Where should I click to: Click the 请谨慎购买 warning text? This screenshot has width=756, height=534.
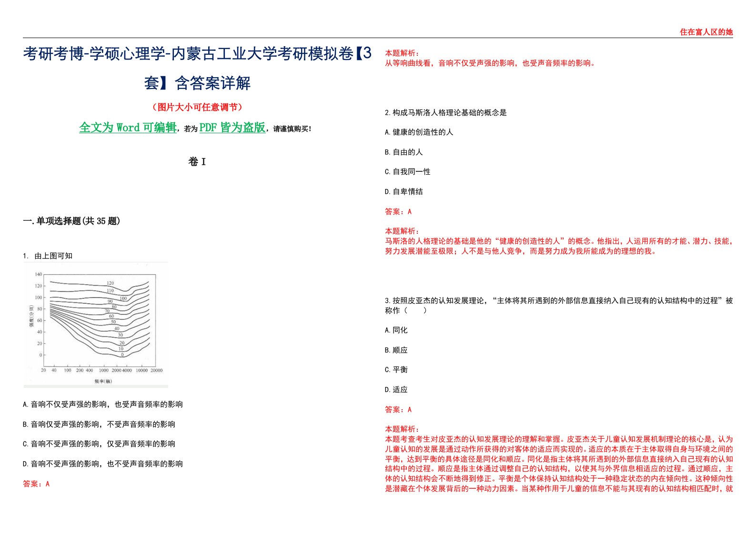click(x=292, y=129)
